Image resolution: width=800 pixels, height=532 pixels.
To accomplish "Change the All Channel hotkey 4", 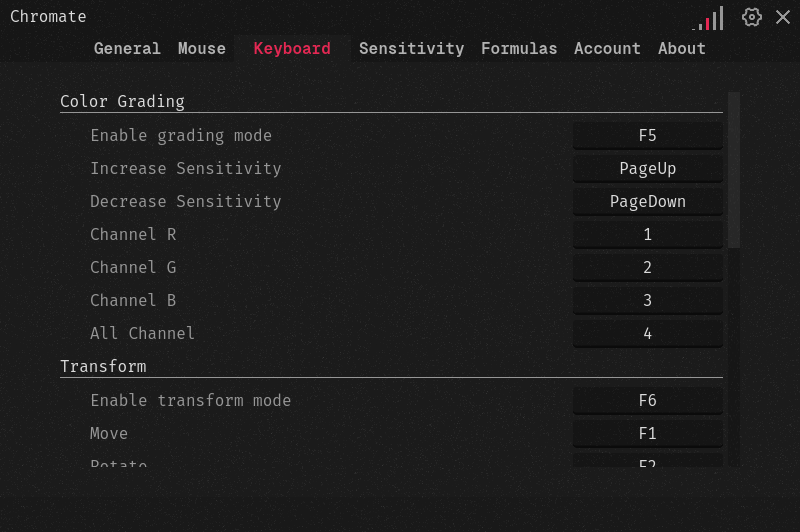I will (648, 334).
